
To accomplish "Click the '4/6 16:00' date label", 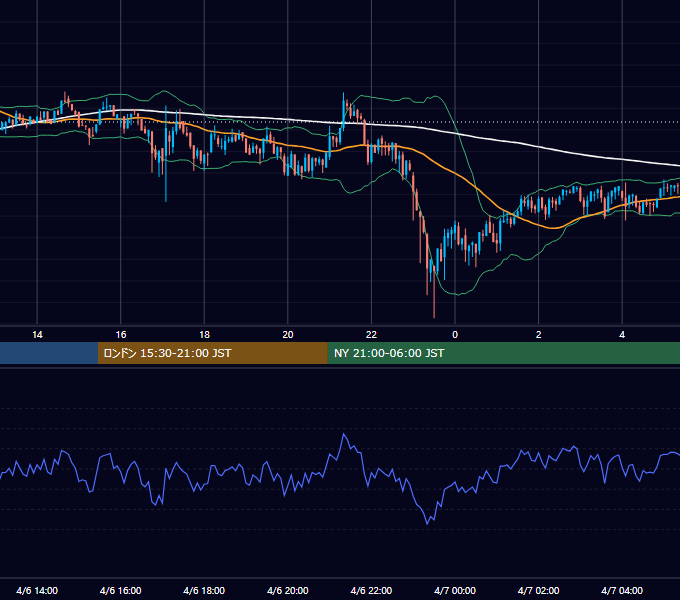I will (x=121, y=590).
